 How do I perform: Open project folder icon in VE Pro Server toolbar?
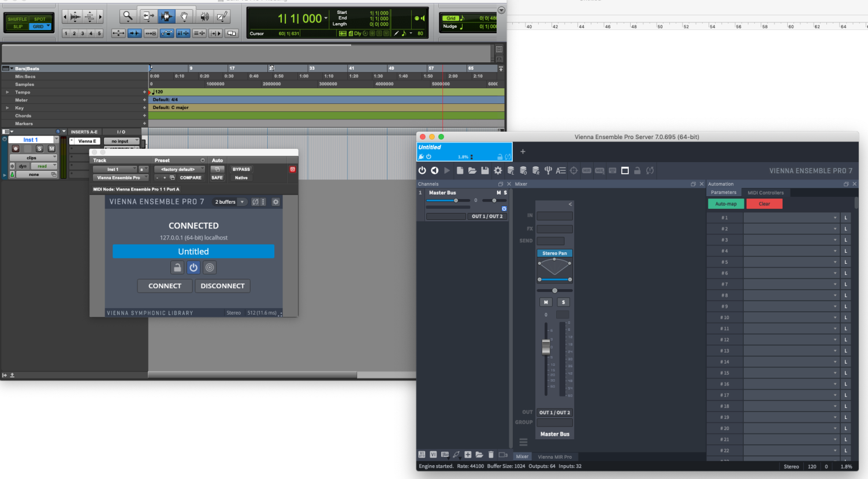coord(472,170)
